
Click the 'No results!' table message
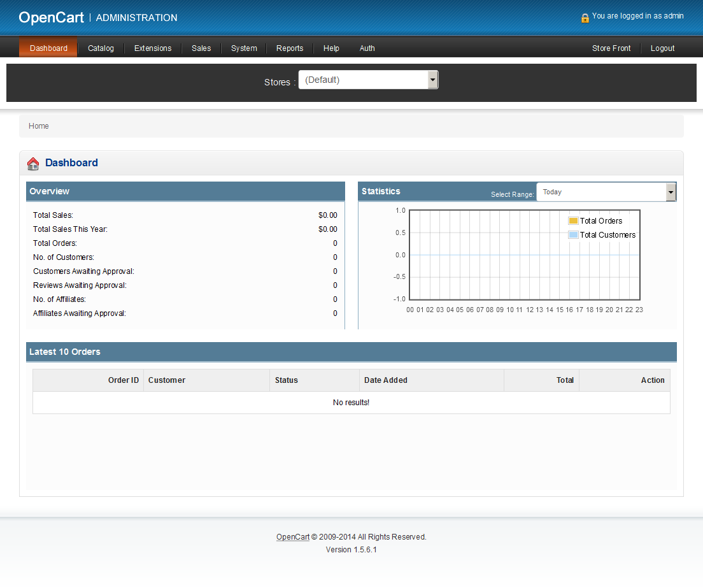click(351, 403)
